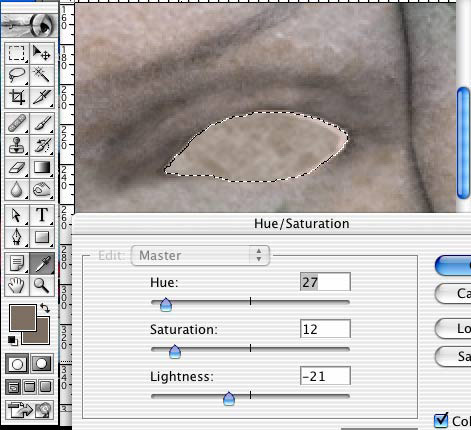Click the Lightness value field
Viewport: 471px width, 430px height.
[x=325, y=376]
